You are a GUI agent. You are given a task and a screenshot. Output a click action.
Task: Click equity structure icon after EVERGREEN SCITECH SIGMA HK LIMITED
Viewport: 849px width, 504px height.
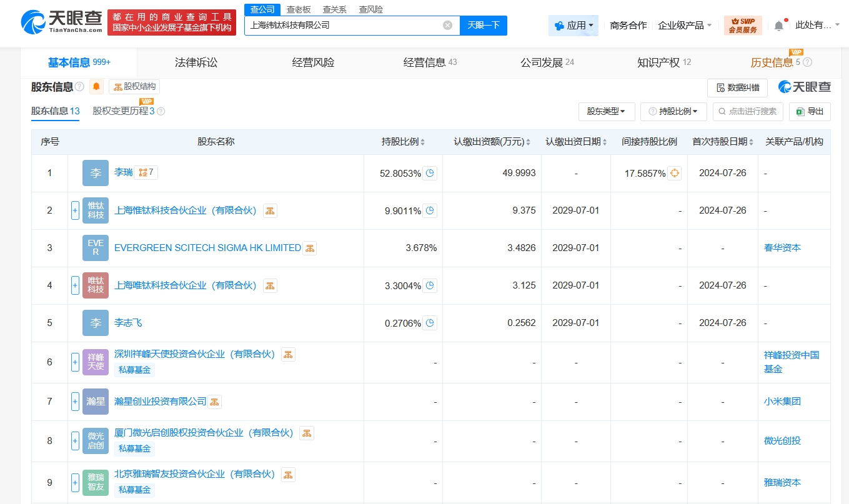(x=310, y=247)
